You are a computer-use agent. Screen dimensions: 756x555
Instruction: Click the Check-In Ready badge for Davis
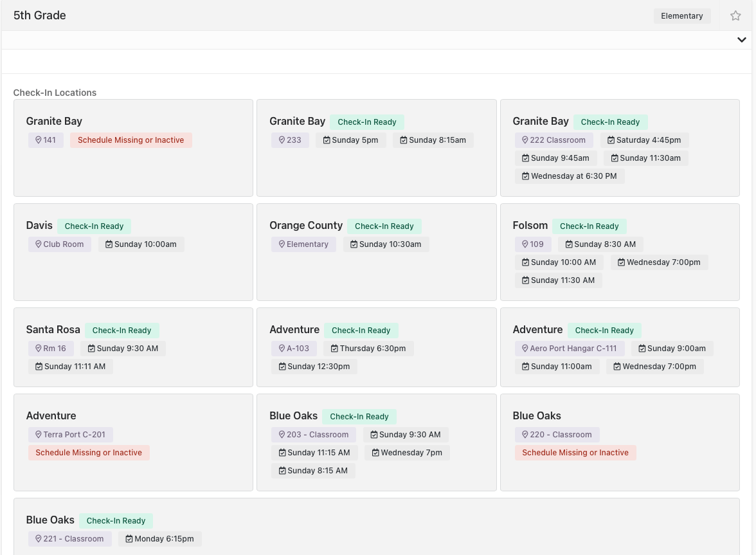94,226
